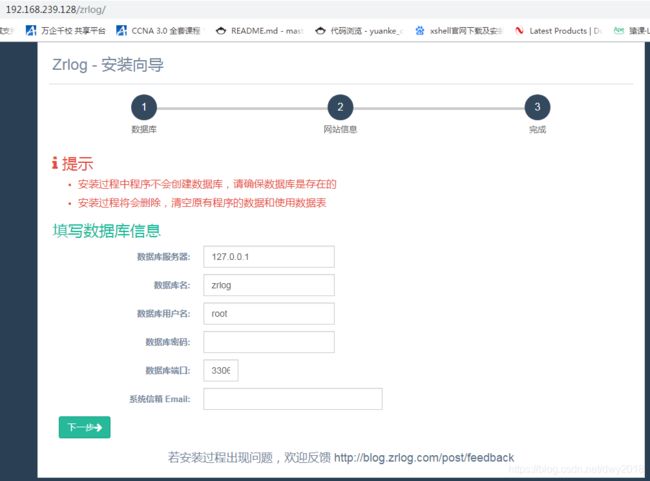Focus the 系统信箱 Email field
The image size is (650, 481).
pyautogui.click(x=293, y=399)
